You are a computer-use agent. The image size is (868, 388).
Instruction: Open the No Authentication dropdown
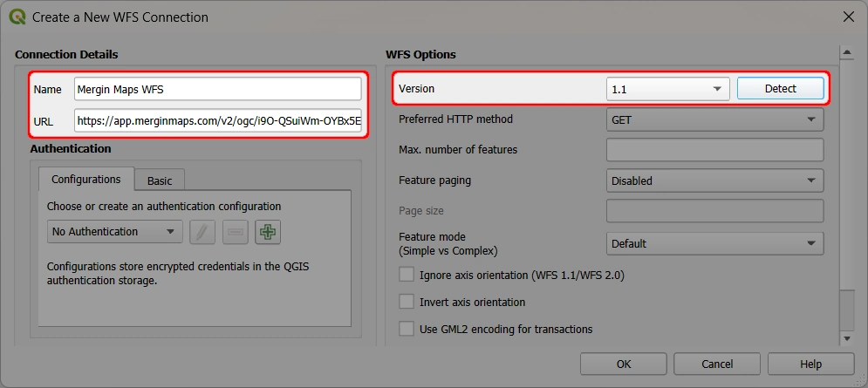click(x=114, y=231)
